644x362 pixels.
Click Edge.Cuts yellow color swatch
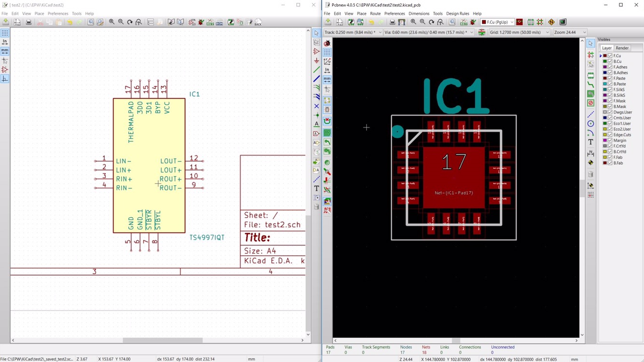pyautogui.click(x=605, y=135)
